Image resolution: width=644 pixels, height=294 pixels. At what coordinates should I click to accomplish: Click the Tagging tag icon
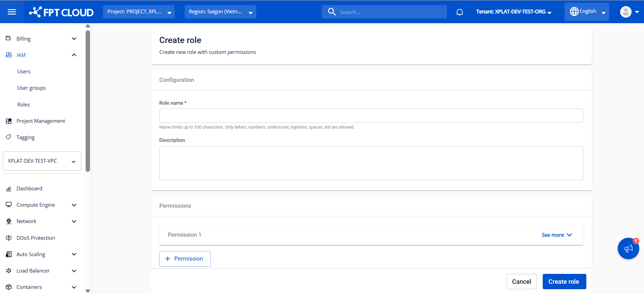pos(9,137)
